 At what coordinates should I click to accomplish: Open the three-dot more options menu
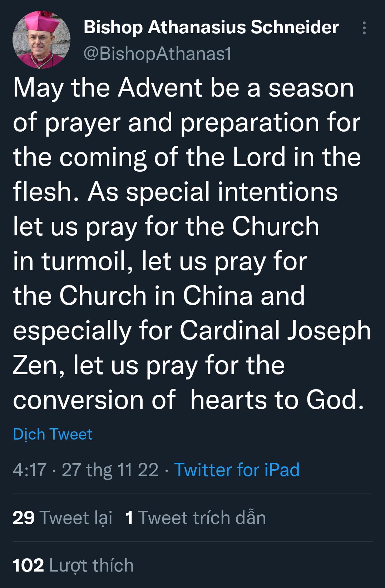pos(364,28)
